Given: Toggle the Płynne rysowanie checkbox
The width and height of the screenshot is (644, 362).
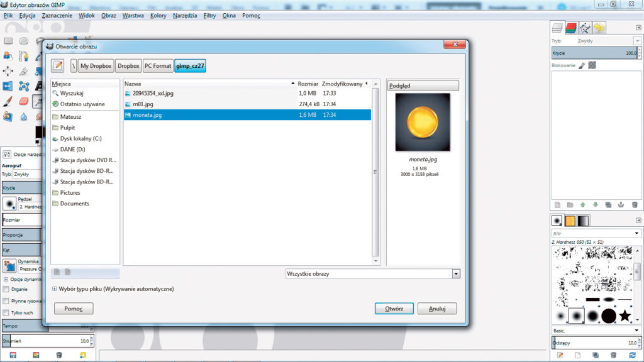Looking at the screenshot, I should 6,301.
